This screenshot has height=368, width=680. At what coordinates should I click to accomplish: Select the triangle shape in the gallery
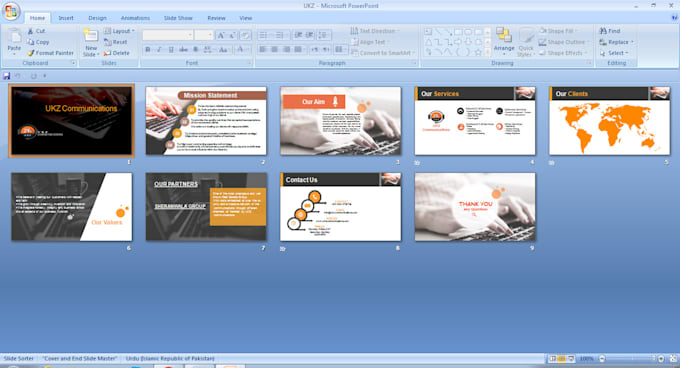428,42
